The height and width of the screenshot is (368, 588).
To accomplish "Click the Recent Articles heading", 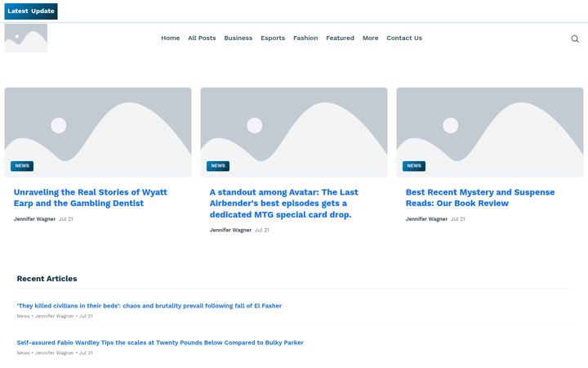I will [47, 279].
